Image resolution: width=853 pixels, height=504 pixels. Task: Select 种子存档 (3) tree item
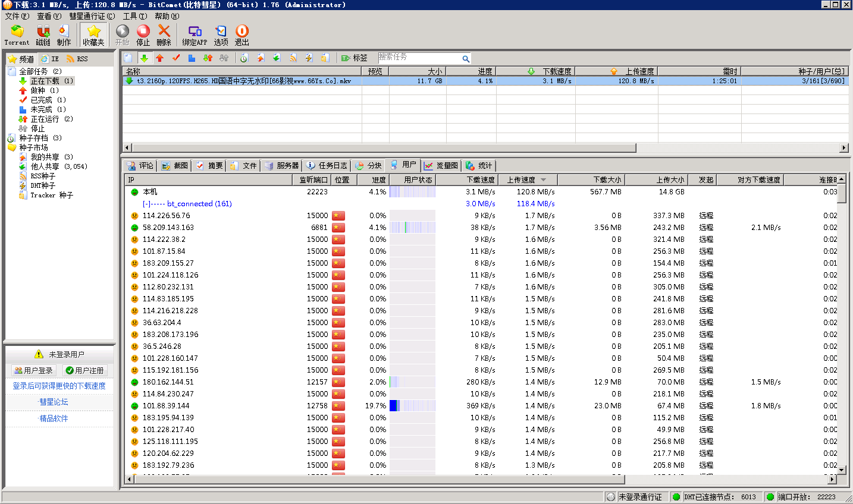[x=40, y=138]
